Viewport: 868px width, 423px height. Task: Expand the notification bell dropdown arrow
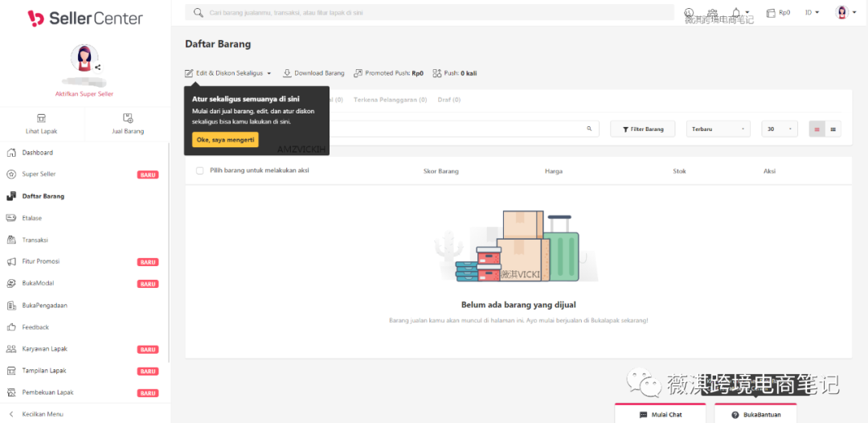click(x=747, y=12)
